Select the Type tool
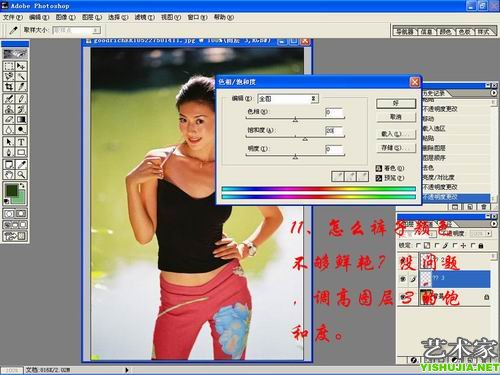 [21, 142]
